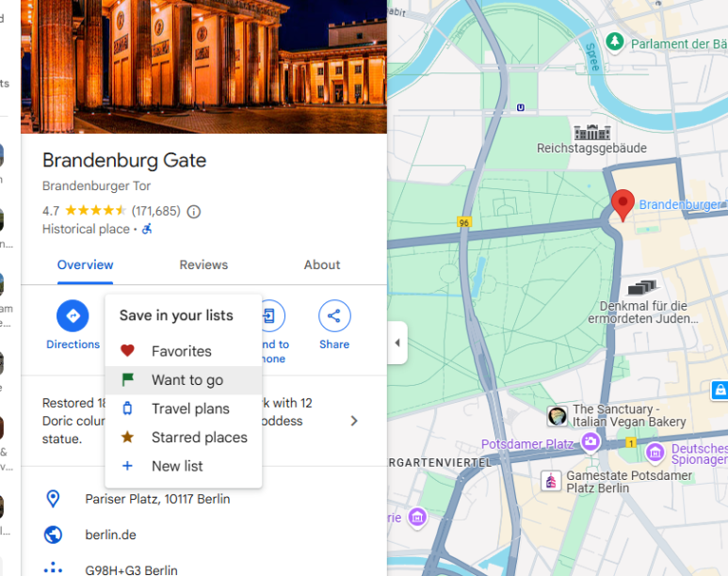Switch to the Reviews tab
This screenshot has height=576, width=728.
pyautogui.click(x=203, y=265)
